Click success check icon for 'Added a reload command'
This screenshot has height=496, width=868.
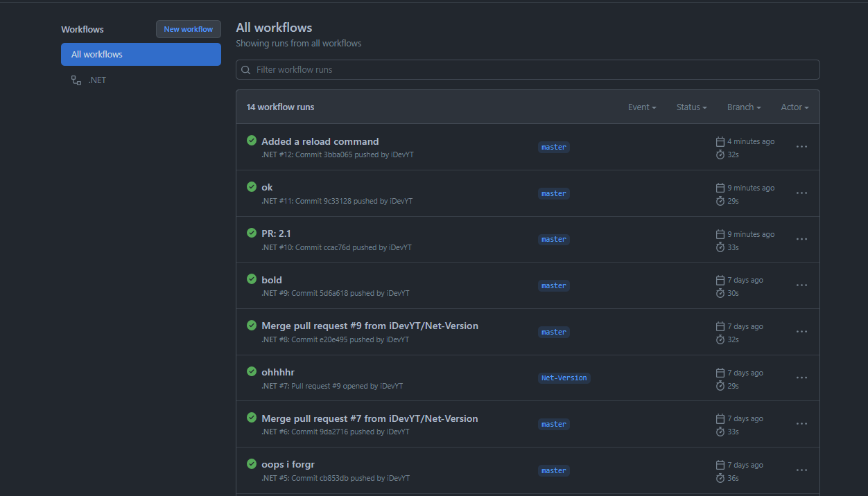point(252,141)
